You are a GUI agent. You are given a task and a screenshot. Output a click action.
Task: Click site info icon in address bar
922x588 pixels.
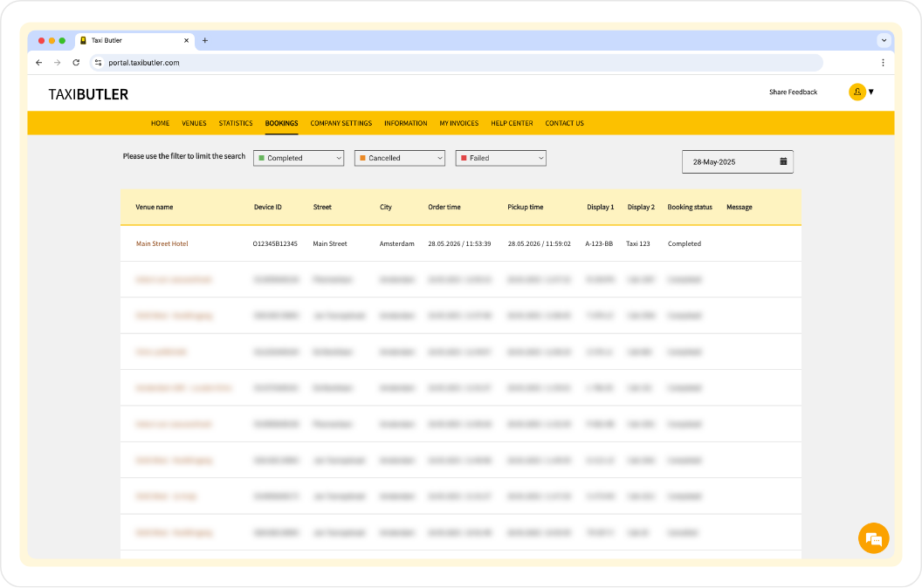pyautogui.click(x=99, y=63)
